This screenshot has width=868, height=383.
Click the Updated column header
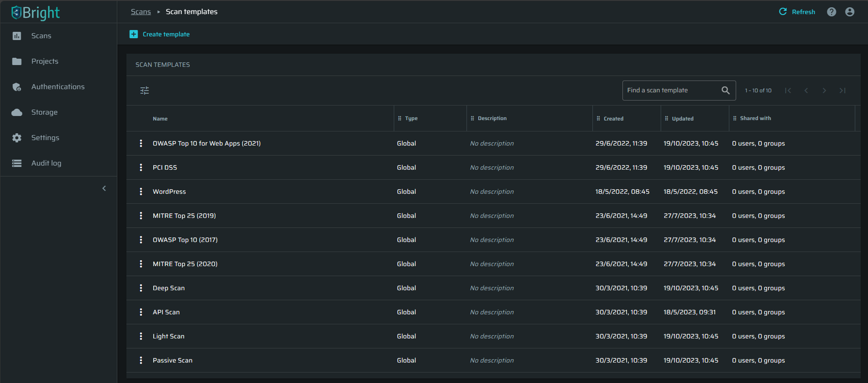pos(682,119)
